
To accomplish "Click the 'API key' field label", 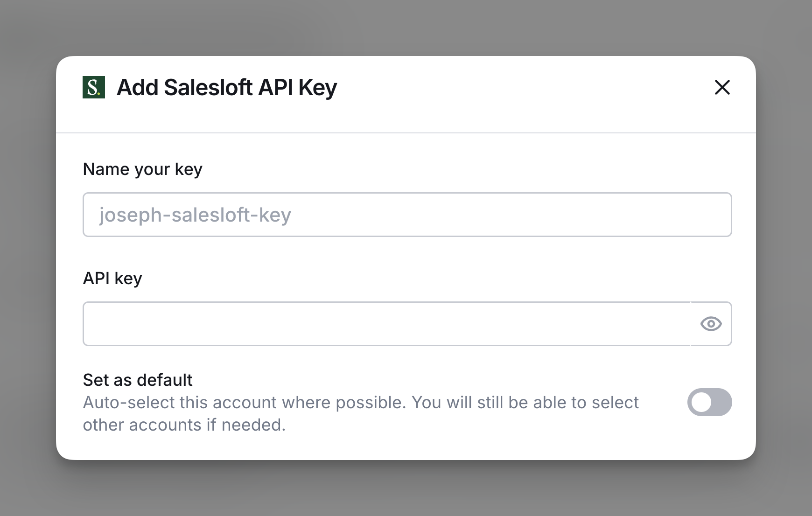I will click(112, 279).
